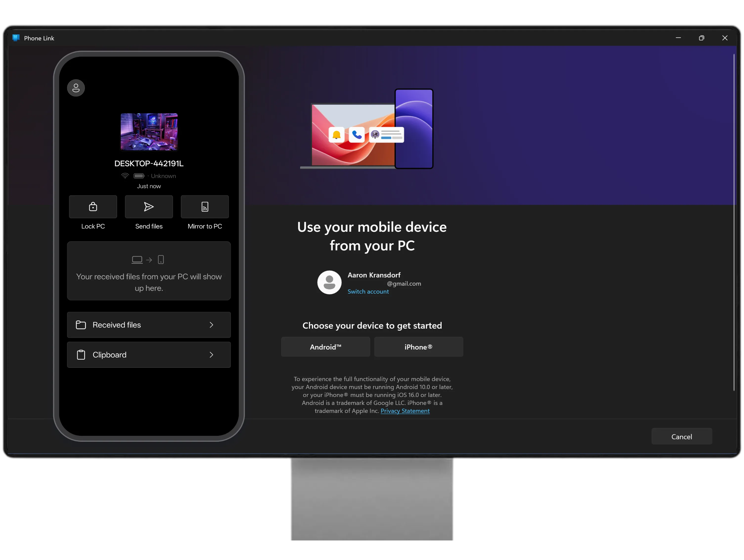Click the @gmail.com email address
This screenshot has width=744, height=560.
click(404, 284)
